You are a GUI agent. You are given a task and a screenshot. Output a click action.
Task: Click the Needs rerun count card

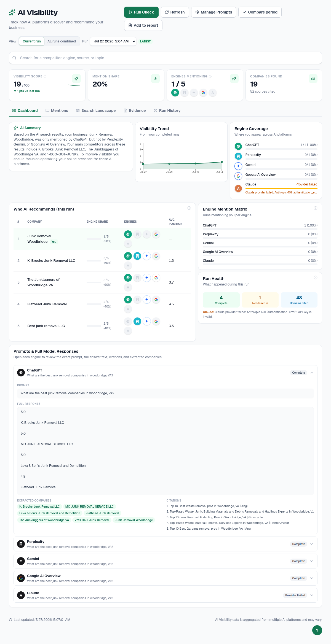coord(260,300)
